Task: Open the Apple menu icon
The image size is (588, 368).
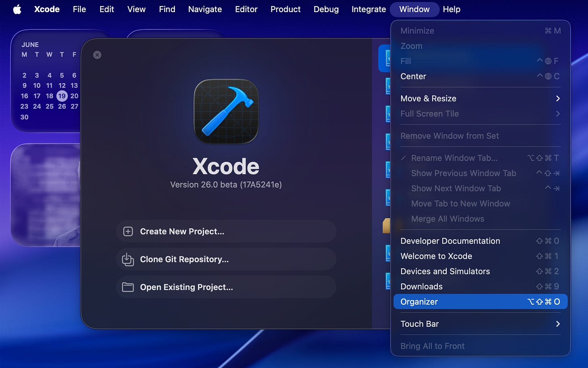Action: [17, 9]
